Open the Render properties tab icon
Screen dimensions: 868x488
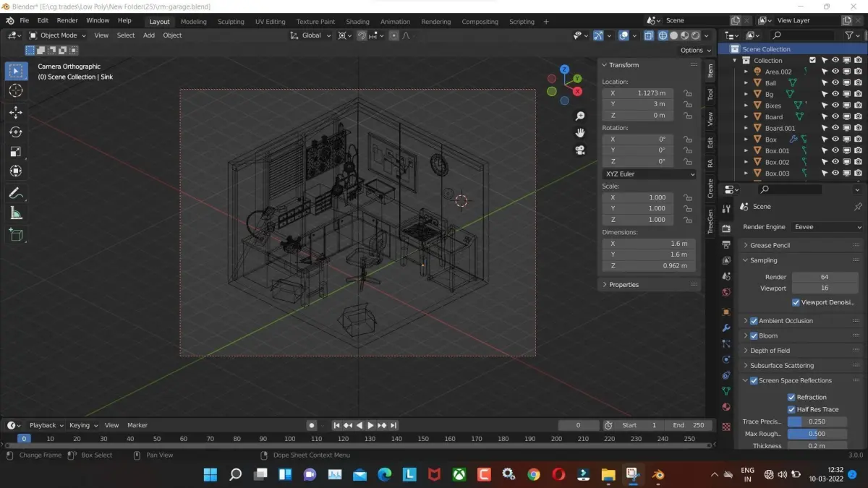coord(726,228)
